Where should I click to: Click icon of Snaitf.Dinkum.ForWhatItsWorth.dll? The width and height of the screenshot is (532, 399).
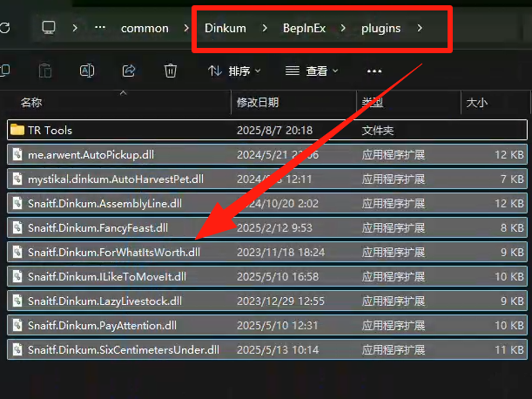pyautogui.click(x=17, y=252)
